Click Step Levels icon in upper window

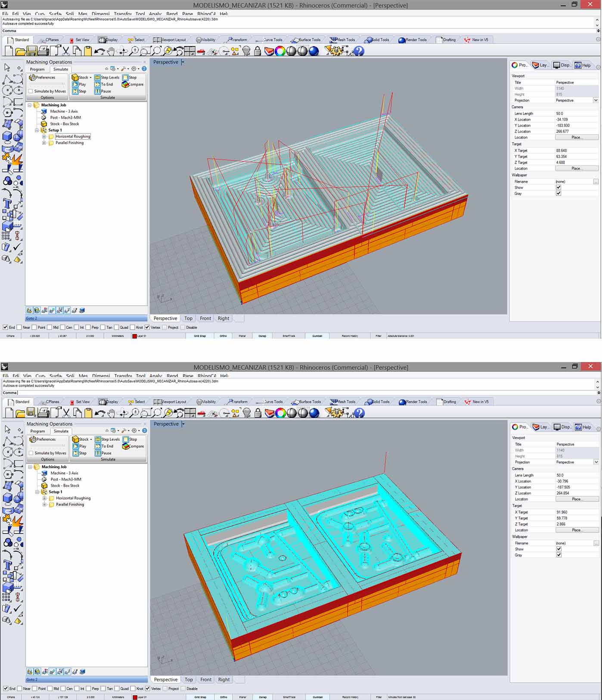[97, 77]
